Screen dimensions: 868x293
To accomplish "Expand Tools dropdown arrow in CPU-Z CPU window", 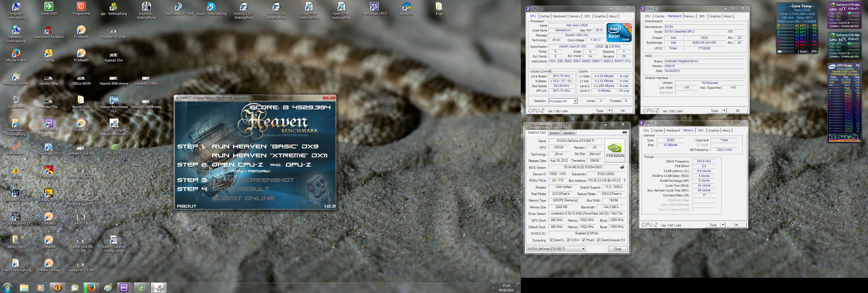I will coord(609,111).
